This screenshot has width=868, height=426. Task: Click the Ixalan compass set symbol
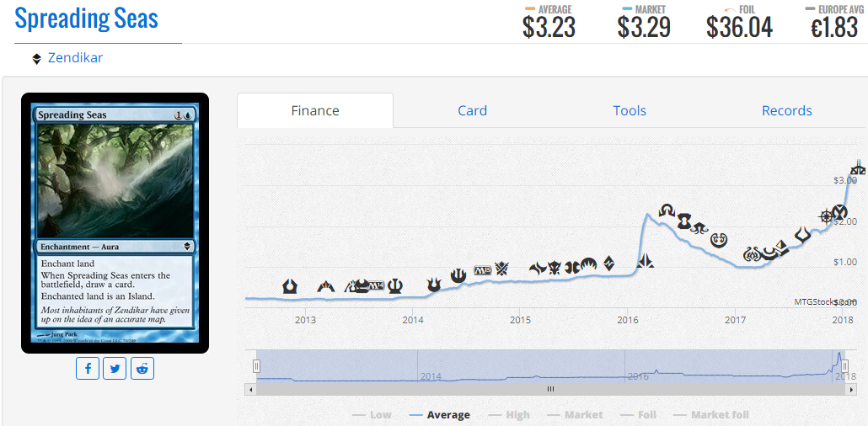point(826,216)
